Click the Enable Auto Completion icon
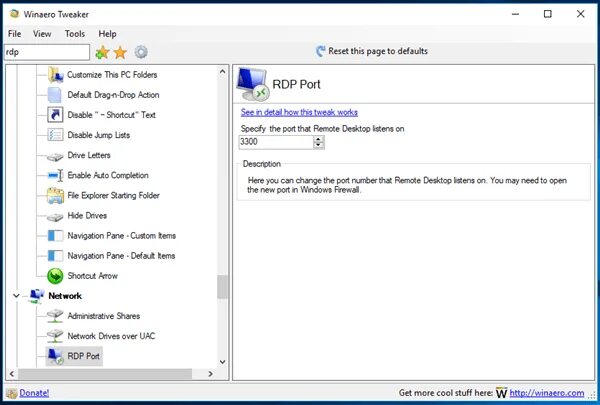The width and height of the screenshot is (600, 405). click(x=55, y=175)
